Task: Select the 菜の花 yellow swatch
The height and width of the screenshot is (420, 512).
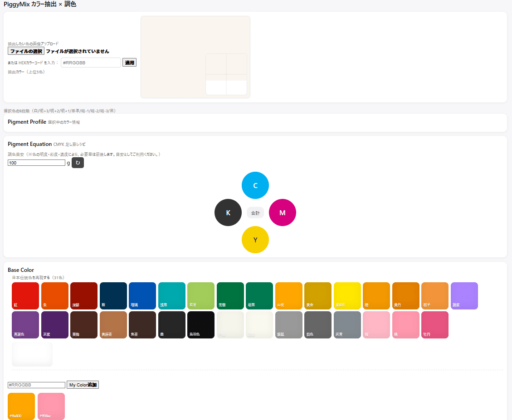Action: (x=347, y=296)
